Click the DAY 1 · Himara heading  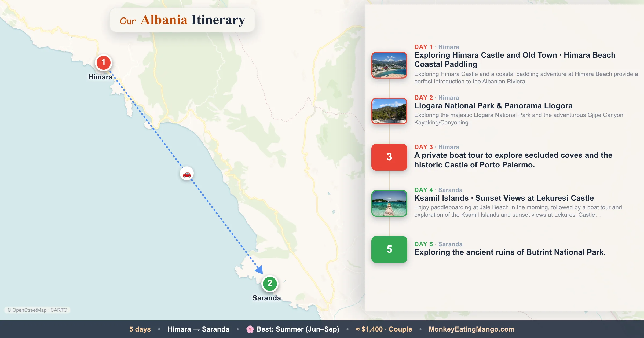(x=437, y=47)
